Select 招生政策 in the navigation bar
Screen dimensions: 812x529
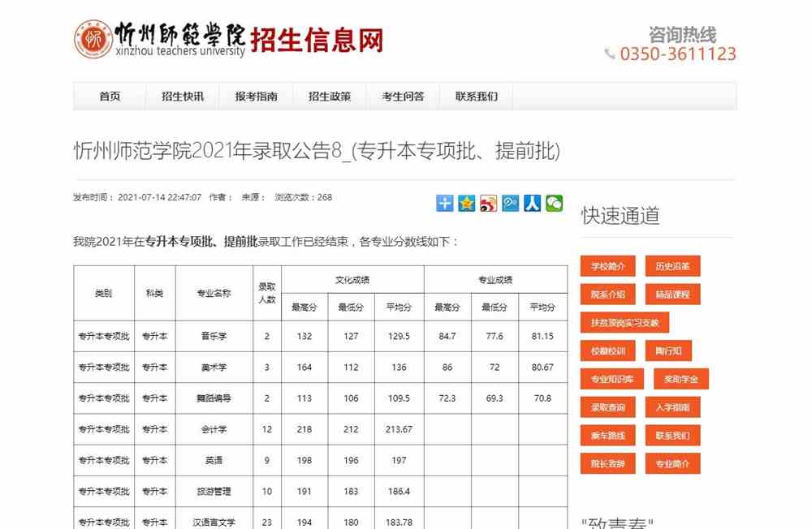[330, 97]
